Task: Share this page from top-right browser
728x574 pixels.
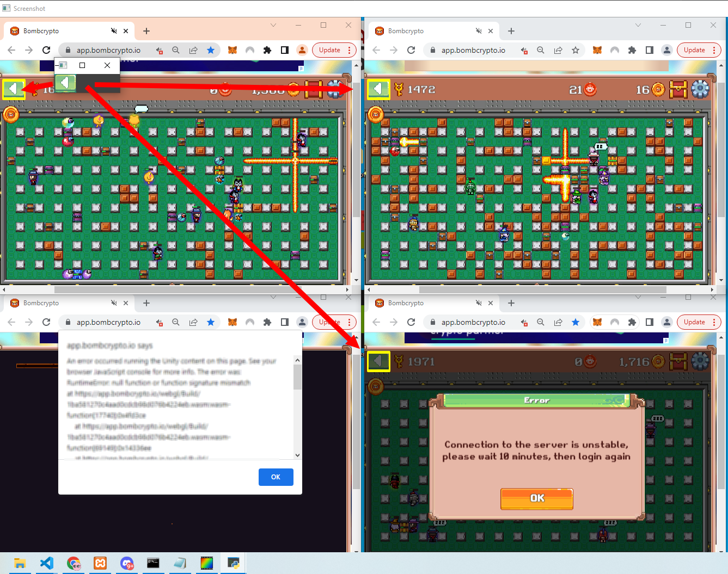Action: (558, 50)
